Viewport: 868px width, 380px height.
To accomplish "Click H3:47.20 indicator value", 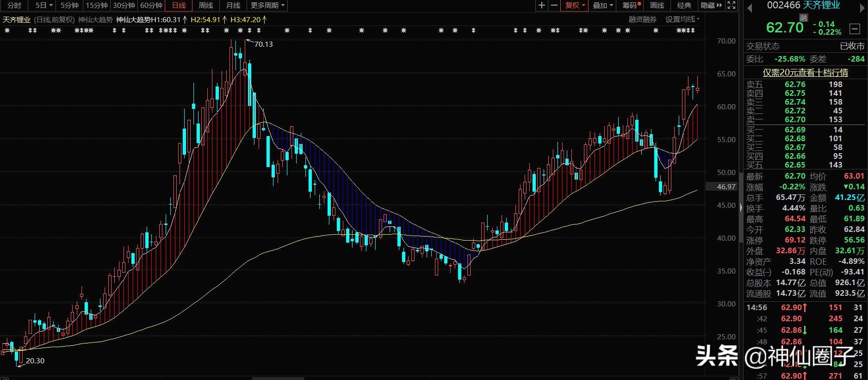I will [246, 19].
